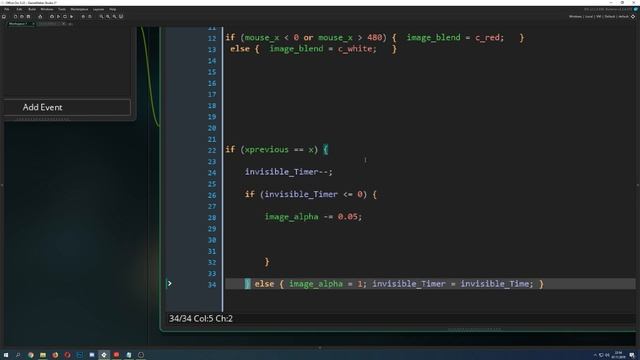Open Firefox from the taskbar
The width and height of the screenshot is (640, 360).
tap(55, 355)
